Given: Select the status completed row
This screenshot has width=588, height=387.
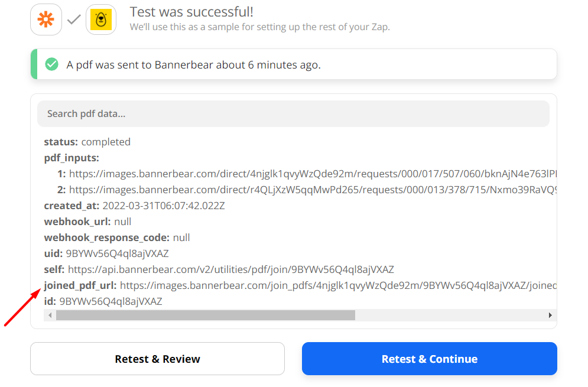Looking at the screenshot, I should (87, 142).
